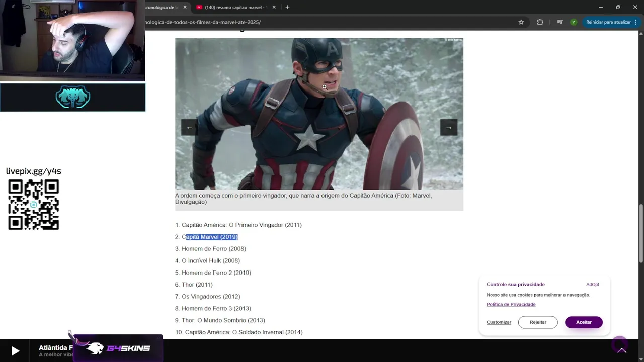Click Thor: O Mundo Sombrio (2013) entry
Viewport: 644px width, 362px height.
coord(223,320)
